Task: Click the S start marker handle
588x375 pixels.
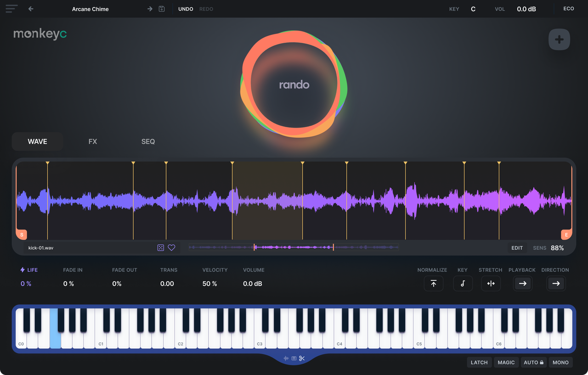Action: pos(22,235)
